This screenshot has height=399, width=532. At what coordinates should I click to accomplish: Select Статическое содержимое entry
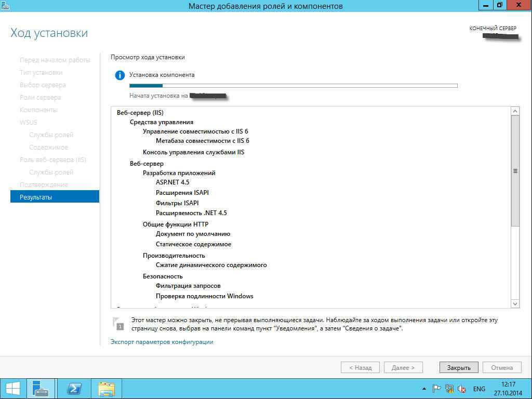[193, 244]
